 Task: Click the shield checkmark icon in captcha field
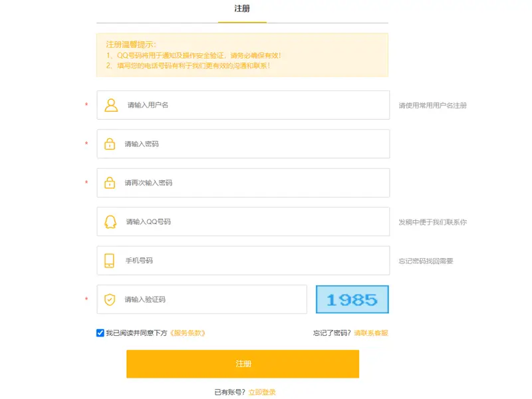click(110, 299)
